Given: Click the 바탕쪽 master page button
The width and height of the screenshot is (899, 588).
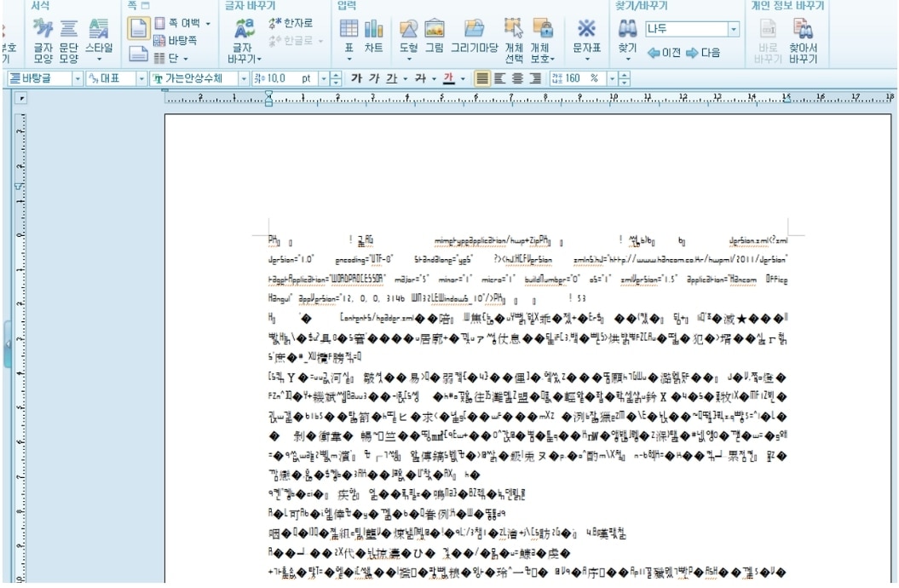Looking at the screenshot, I should click(176, 41).
